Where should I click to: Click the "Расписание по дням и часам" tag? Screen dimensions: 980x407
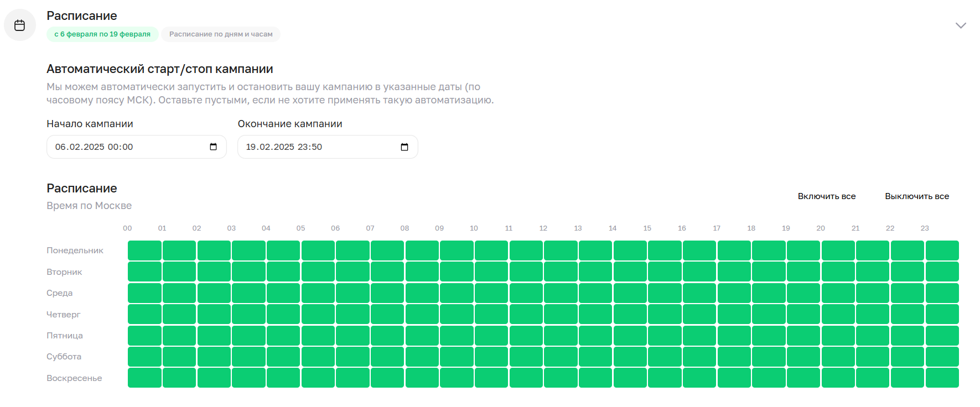(x=221, y=34)
